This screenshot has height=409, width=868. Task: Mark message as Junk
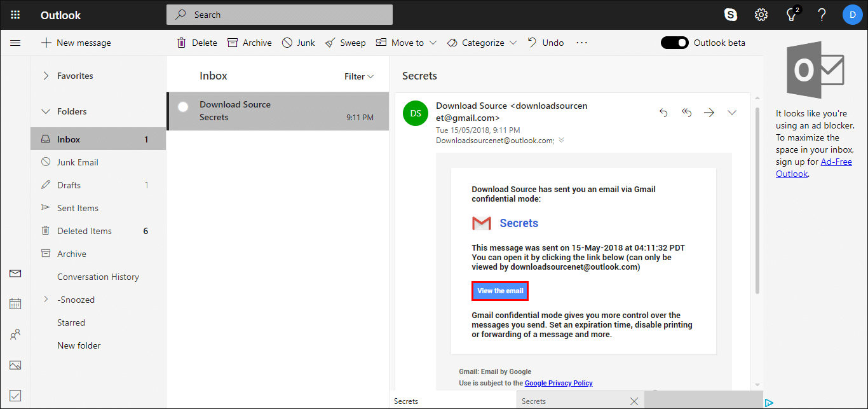[x=298, y=43]
